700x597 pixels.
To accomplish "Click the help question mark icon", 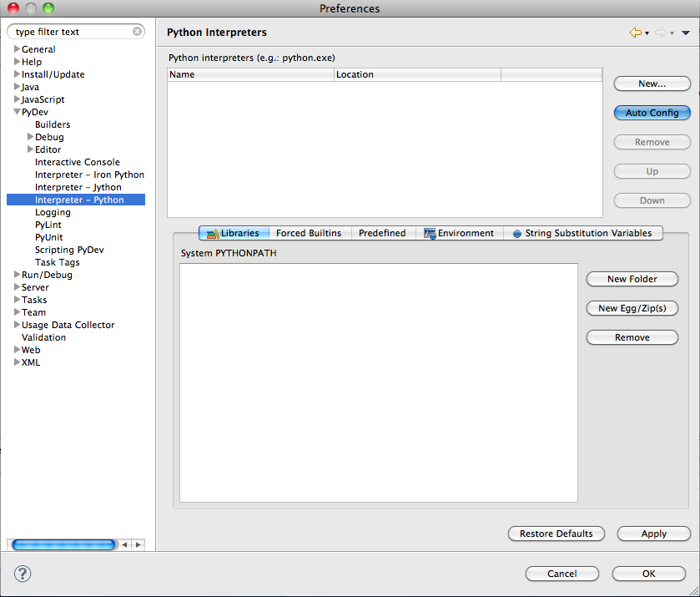I will 22,574.
